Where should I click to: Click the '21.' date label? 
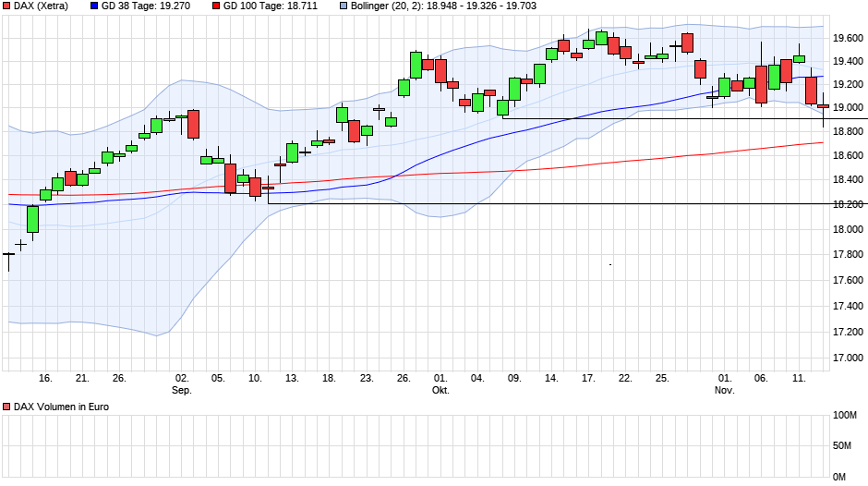82,378
